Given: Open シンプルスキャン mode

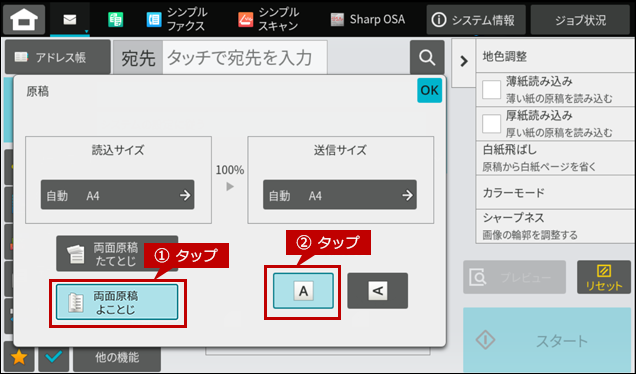Looking at the screenshot, I should 269,19.
